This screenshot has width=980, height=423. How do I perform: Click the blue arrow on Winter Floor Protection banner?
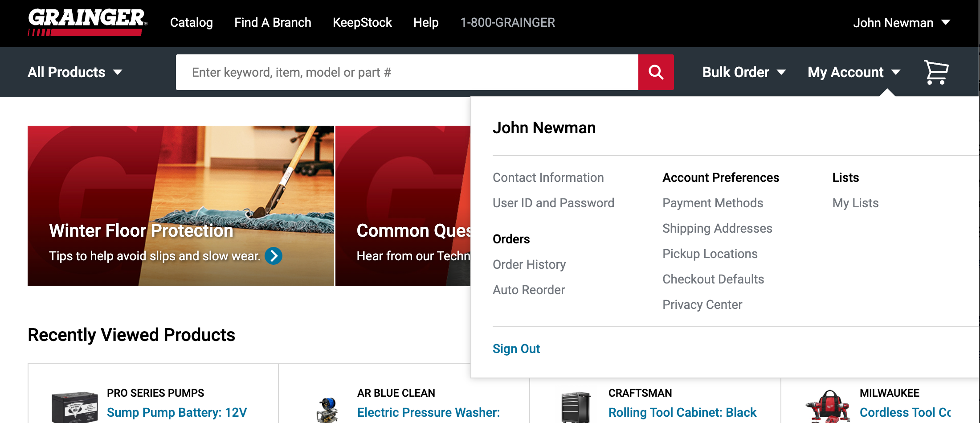point(274,256)
